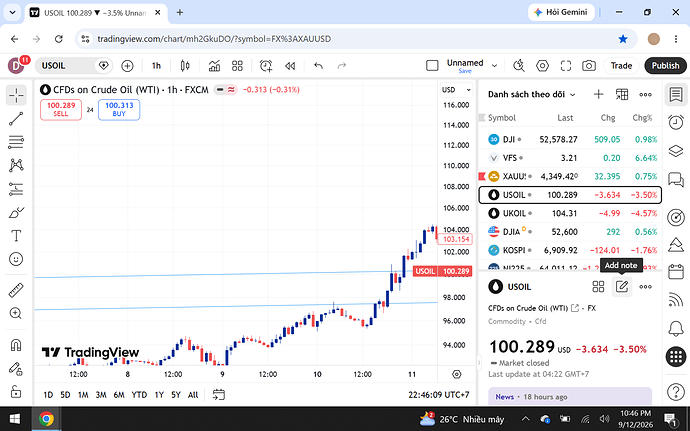The width and height of the screenshot is (690, 431).
Task: Select the VFS watchlist row
Action: (570, 158)
